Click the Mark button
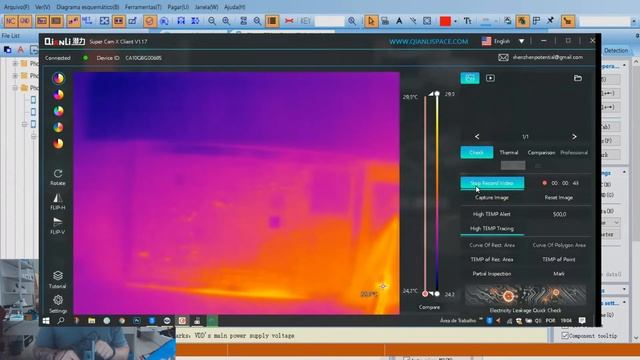The image size is (640, 360). [x=558, y=273]
